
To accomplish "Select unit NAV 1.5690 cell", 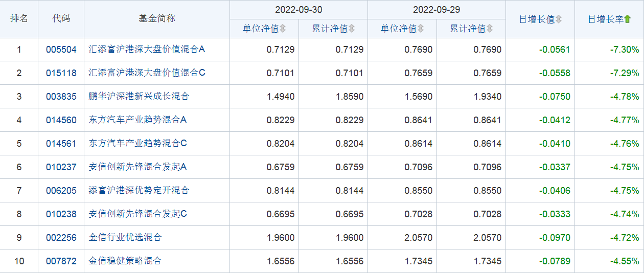I will click(x=402, y=97).
